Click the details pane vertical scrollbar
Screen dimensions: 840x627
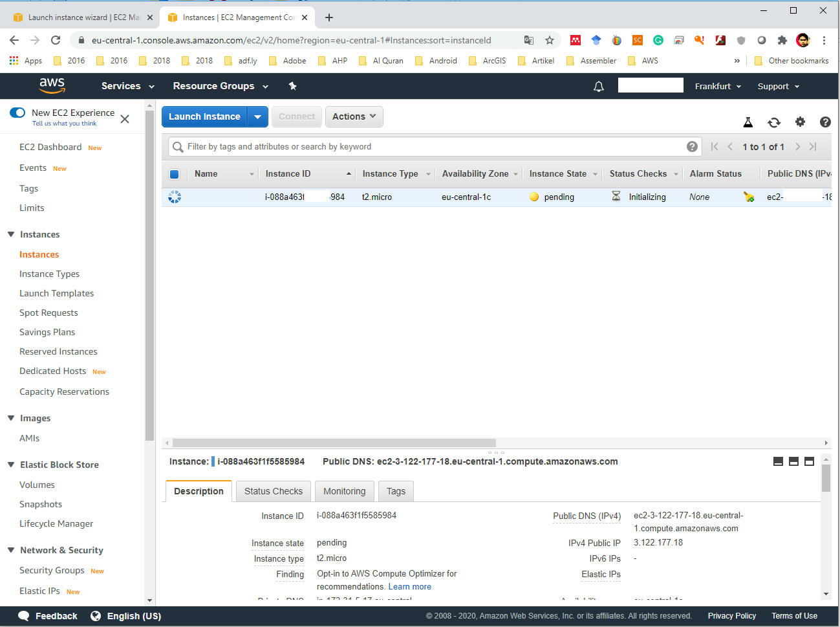[826, 478]
